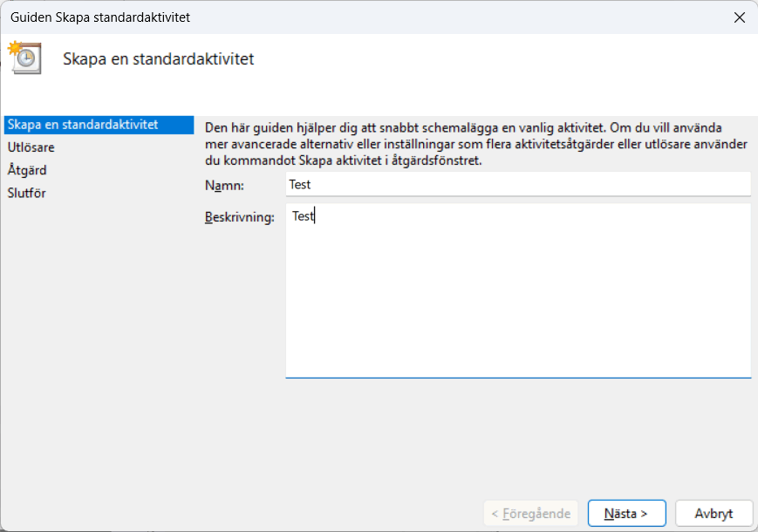Click the greyed-out < Föregående button
The width and height of the screenshot is (758, 532).
[530, 514]
